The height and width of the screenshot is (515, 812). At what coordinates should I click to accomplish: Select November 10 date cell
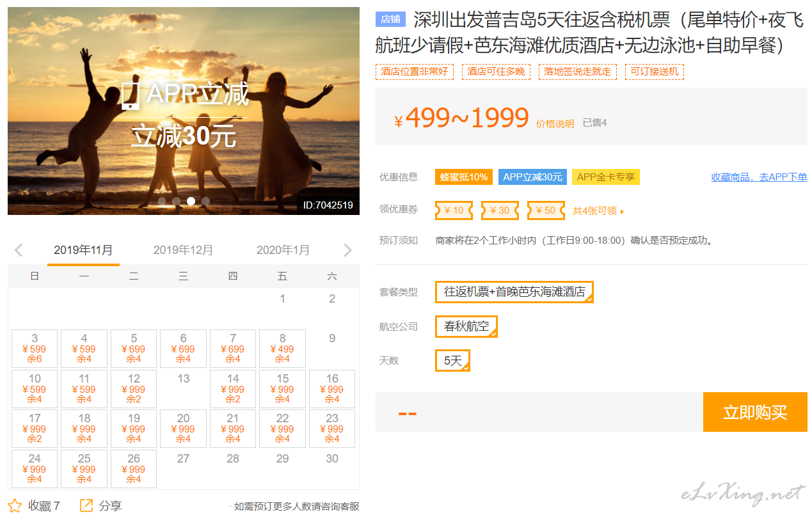35,388
